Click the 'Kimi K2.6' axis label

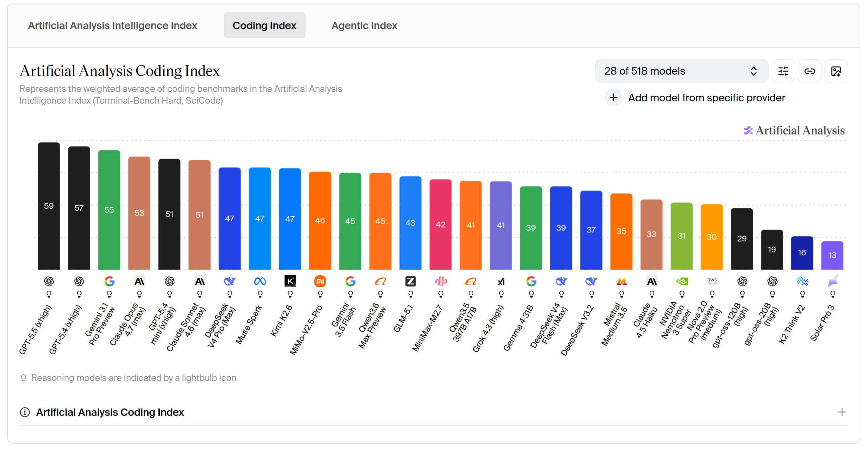pyautogui.click(x=282, y=320)
